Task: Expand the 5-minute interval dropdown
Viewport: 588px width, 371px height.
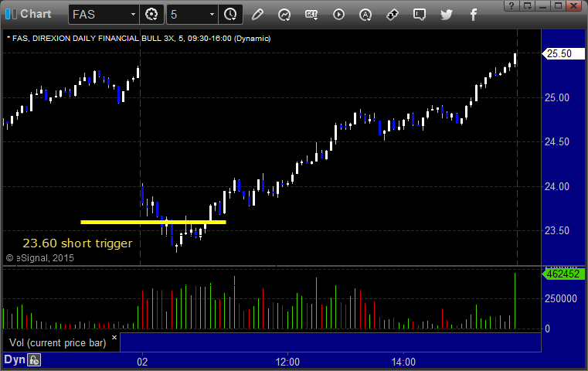Action: (212, 15)
